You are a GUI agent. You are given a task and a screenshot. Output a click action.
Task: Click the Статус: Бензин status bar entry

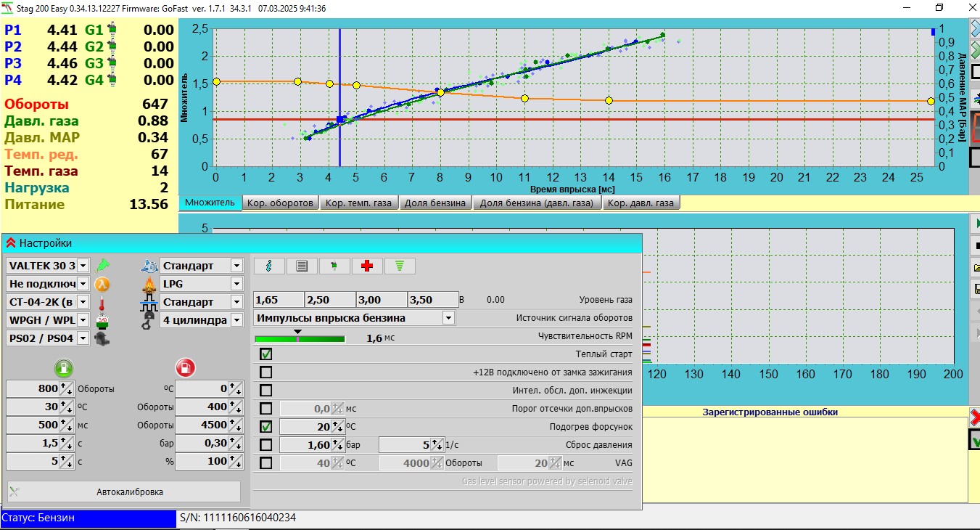pyautogui.click(x=88, y=518)
